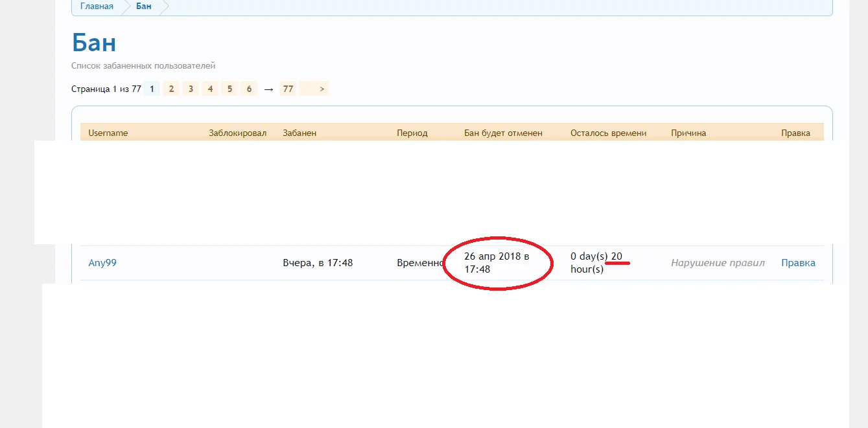Select the current page 1 indicator
This screenshot has width=868, height=428.
tap(151, 88)
